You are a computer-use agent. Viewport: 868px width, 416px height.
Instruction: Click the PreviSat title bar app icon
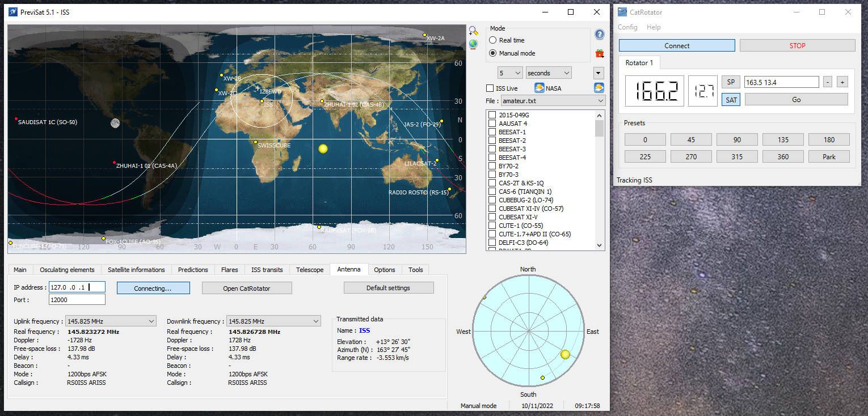12,12
